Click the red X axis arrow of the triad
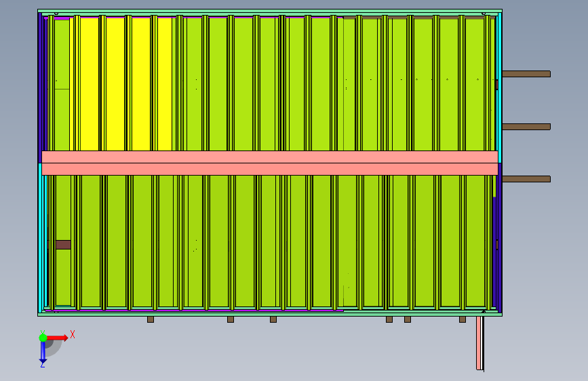This screenshot has height=381, width=588. tap(57, 338)
